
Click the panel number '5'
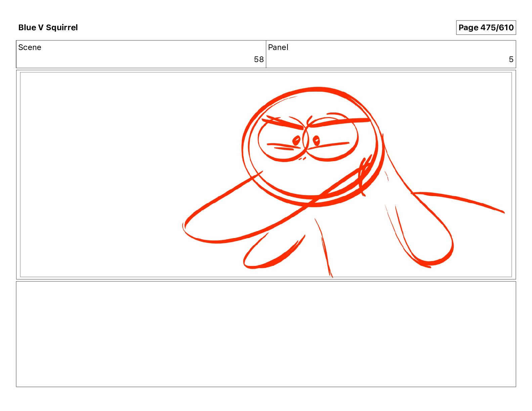(511, 59)
